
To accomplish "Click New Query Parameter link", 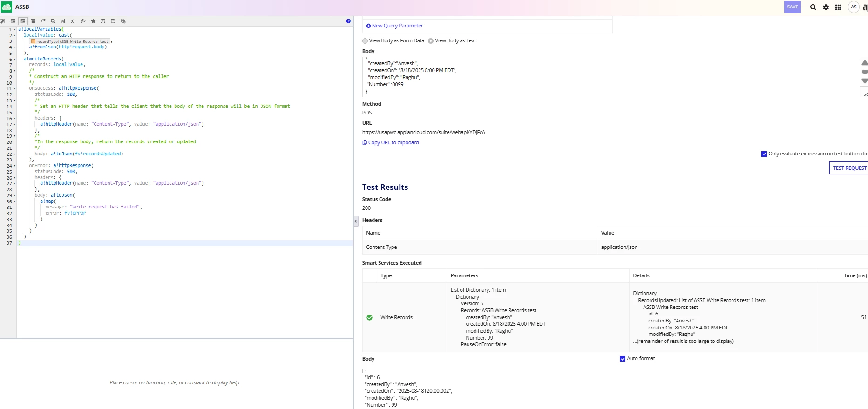I will tap(397, 26).
